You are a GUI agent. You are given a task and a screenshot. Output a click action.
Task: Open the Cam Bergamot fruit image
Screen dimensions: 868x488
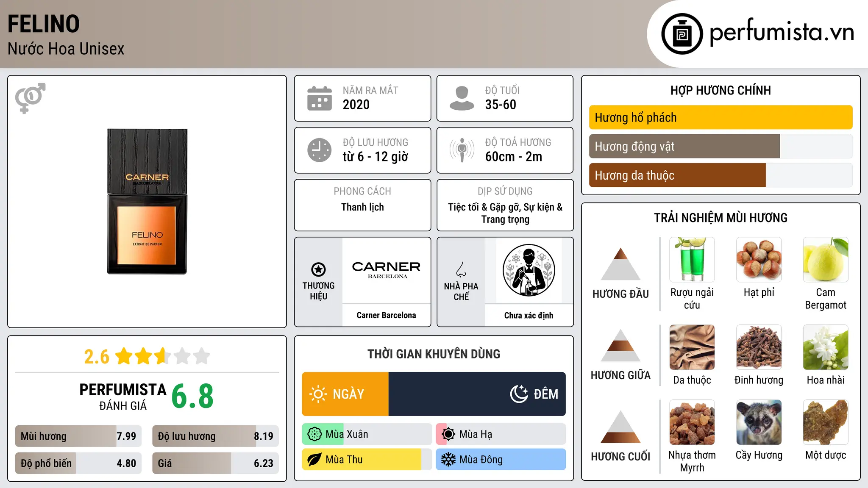coord(826,260)
